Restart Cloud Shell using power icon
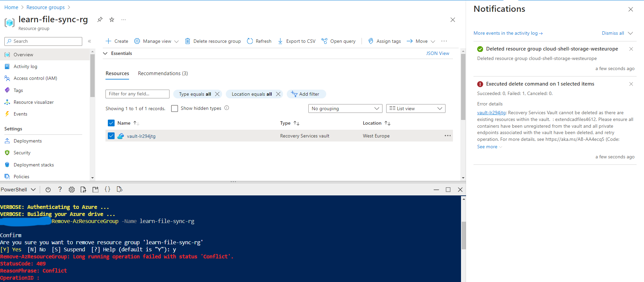This screenshot has width=644, height=282. (x=48, y=190)
